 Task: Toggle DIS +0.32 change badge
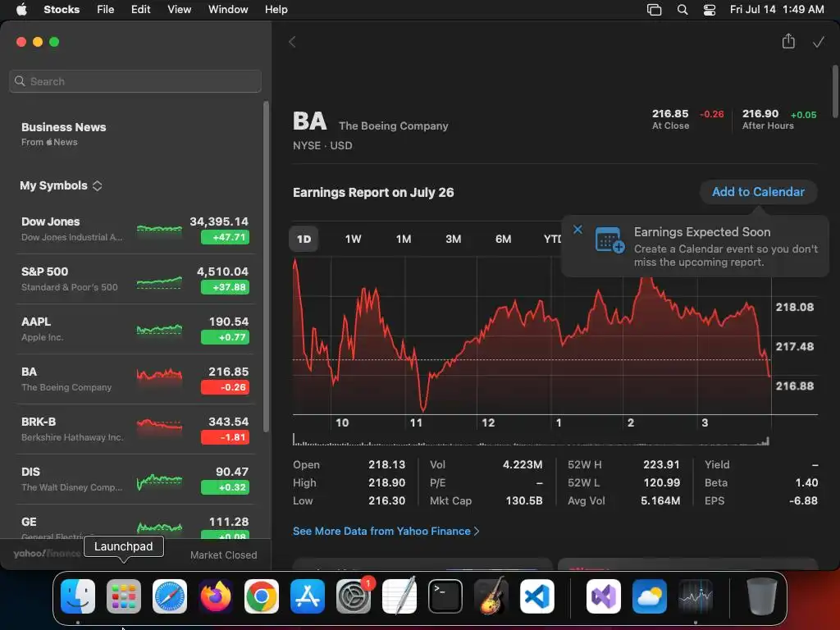(x=225, y=487)
